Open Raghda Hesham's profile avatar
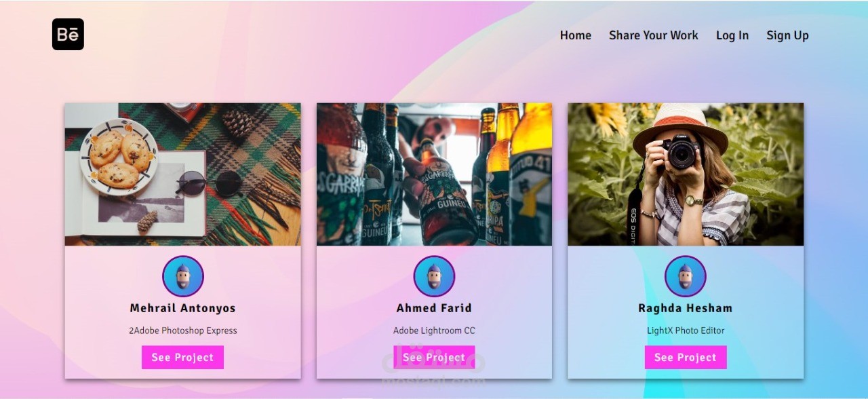This screenshot has width=868, height=399. click(x=686, y=276)
